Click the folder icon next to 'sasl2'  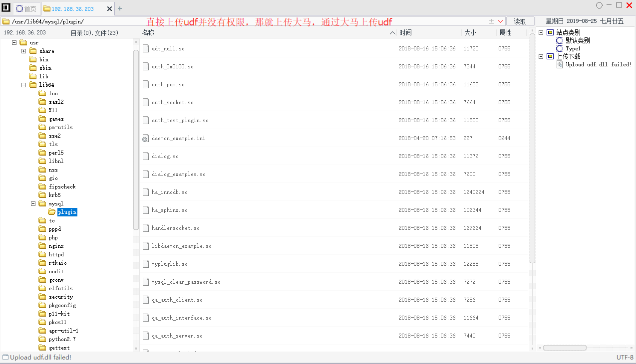42,102
